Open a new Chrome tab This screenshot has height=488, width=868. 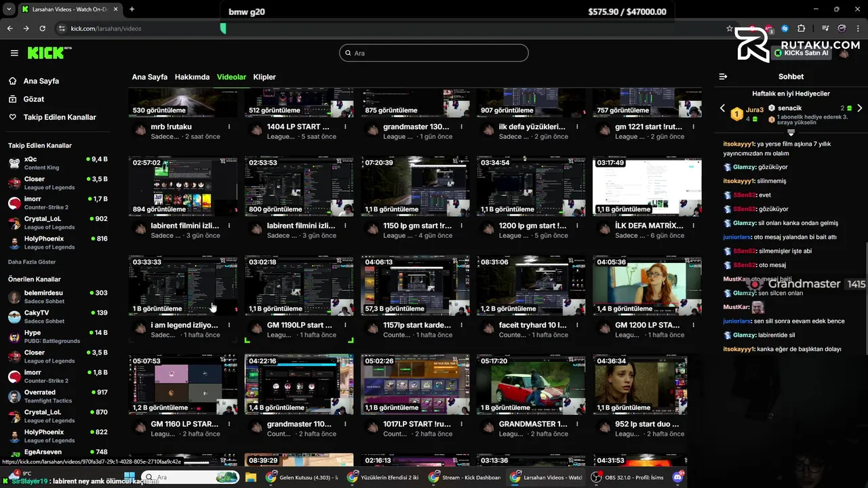[x=132, y=9]
